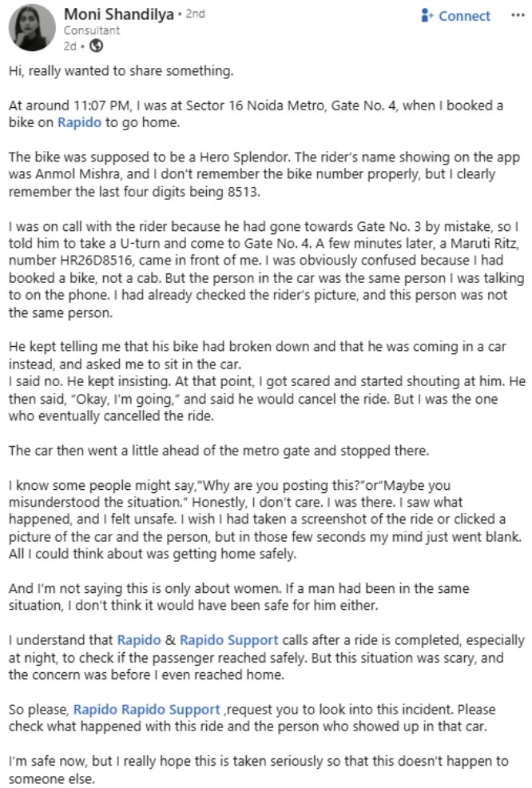
Task: Click the globe public-visibility icon
Action: point(96,46)
